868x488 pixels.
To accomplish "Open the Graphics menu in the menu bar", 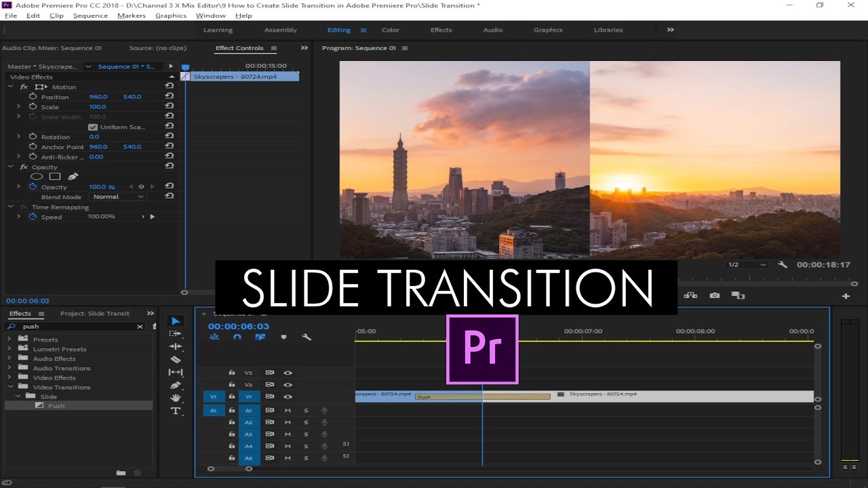I will click(x=171, y=16).
